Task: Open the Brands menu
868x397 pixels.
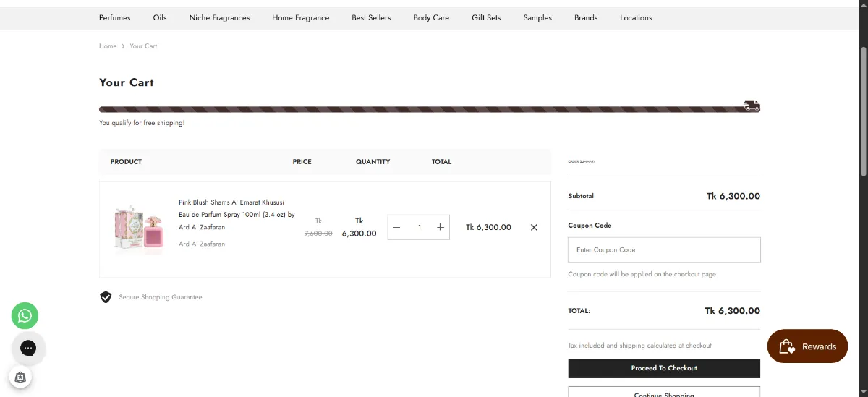Action: (x=586, y=17)
